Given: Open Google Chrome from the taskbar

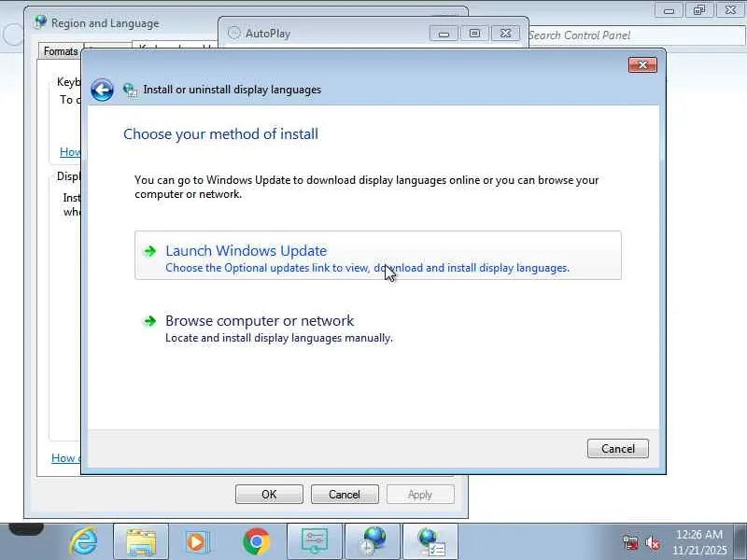Looking at the screenshot, I should pyautogui.click(x=256, y=541).
